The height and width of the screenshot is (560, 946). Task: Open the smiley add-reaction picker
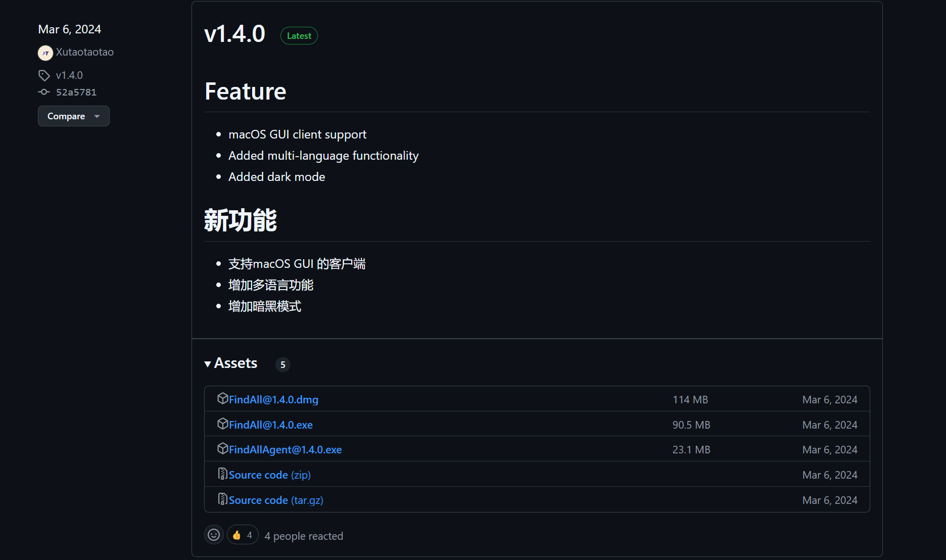click(214, 535)
